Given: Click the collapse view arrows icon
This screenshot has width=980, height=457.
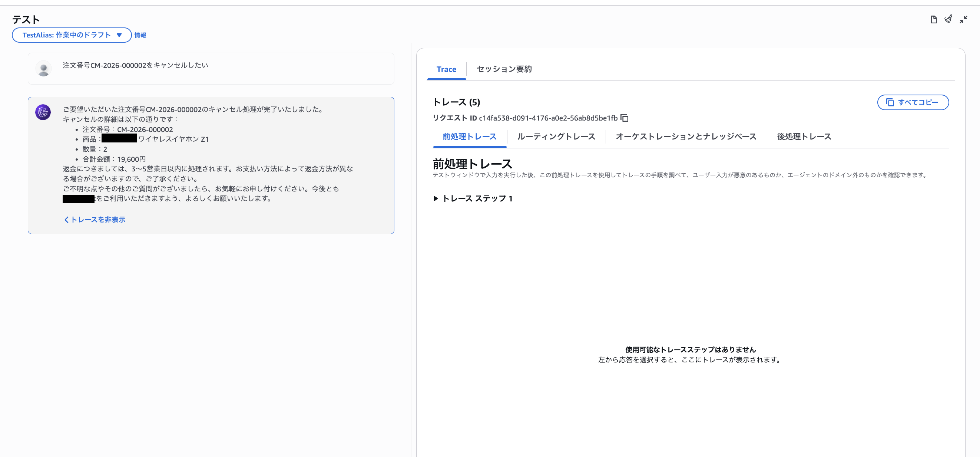Looking at the screenshot, I should (x=963, y=19).
